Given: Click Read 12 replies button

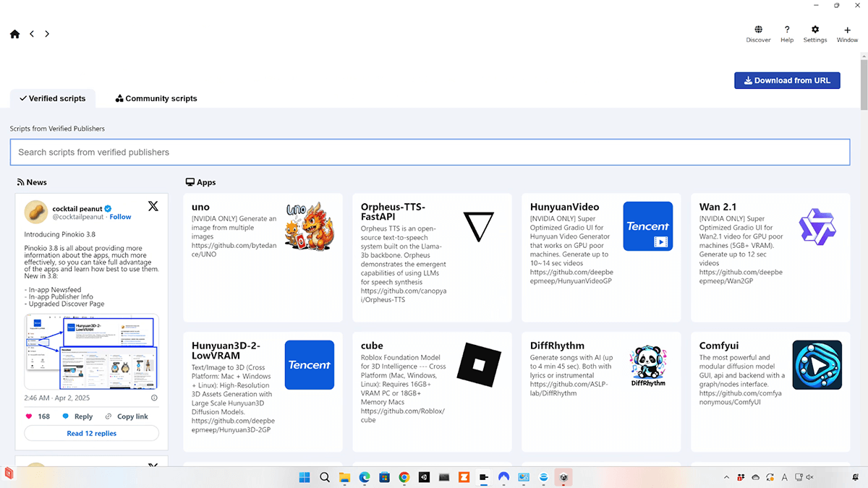Looking at the screenshot, I should [x=91, y=433].
